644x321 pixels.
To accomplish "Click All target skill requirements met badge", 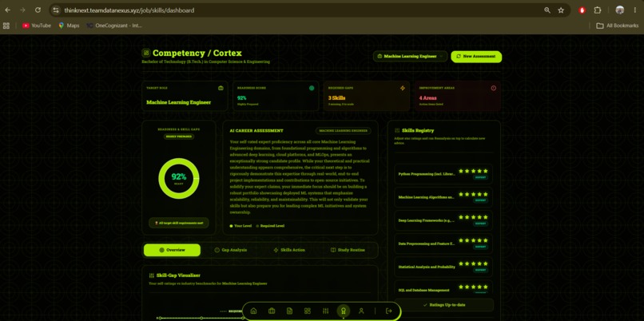I will (x=179, y=223).
